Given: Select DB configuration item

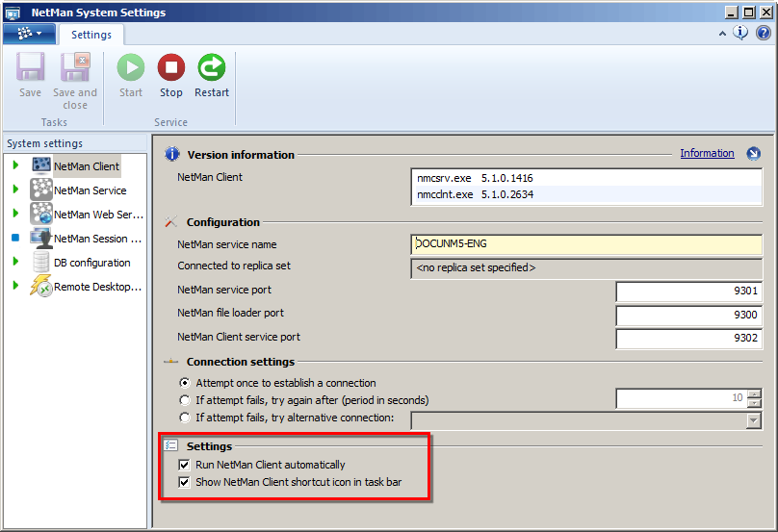Looking at the screenshot, I should tap(92, 263).
